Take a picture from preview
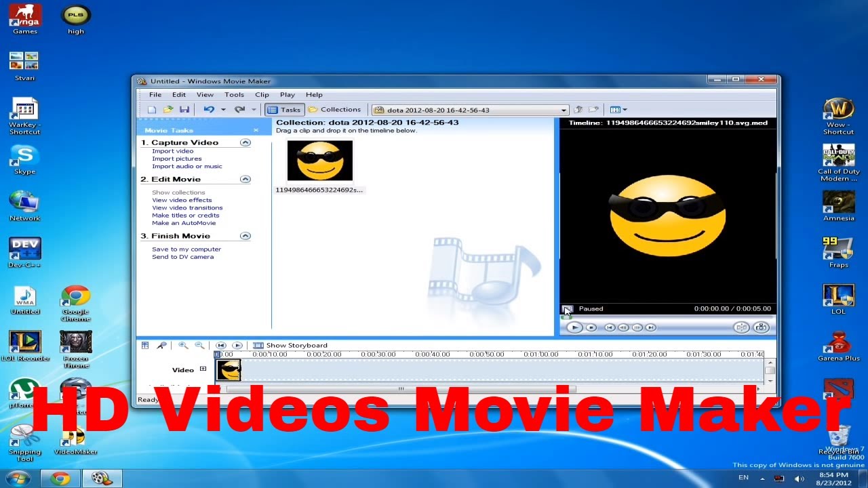This screenshot has height=488, width=868. 761,327
